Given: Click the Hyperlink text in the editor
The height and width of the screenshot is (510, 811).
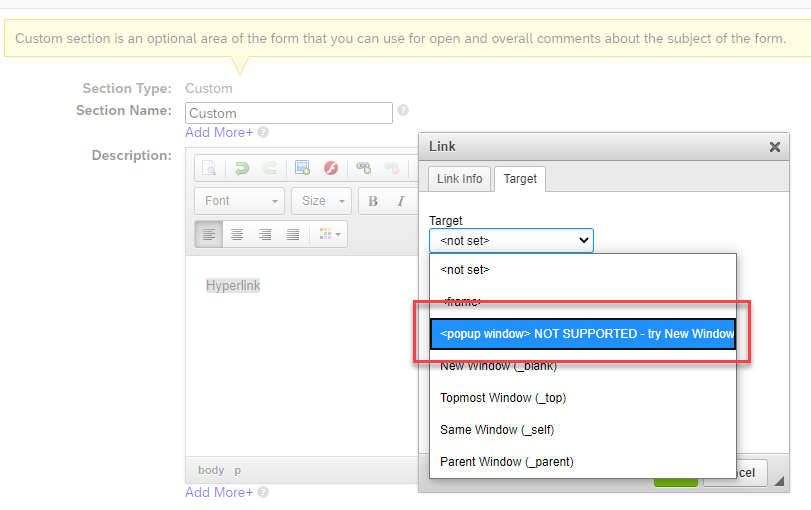Looking at the screenshot, I should tap(233, 286).
